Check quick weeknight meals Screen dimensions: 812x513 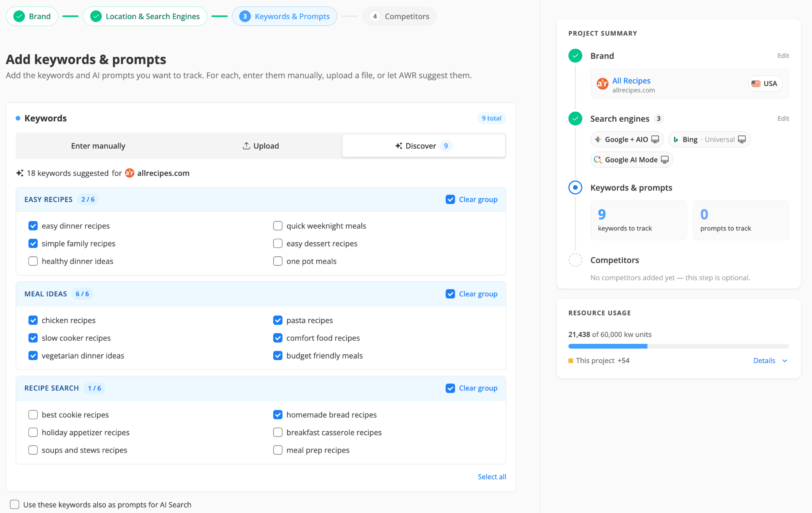(x=278, y=226)
